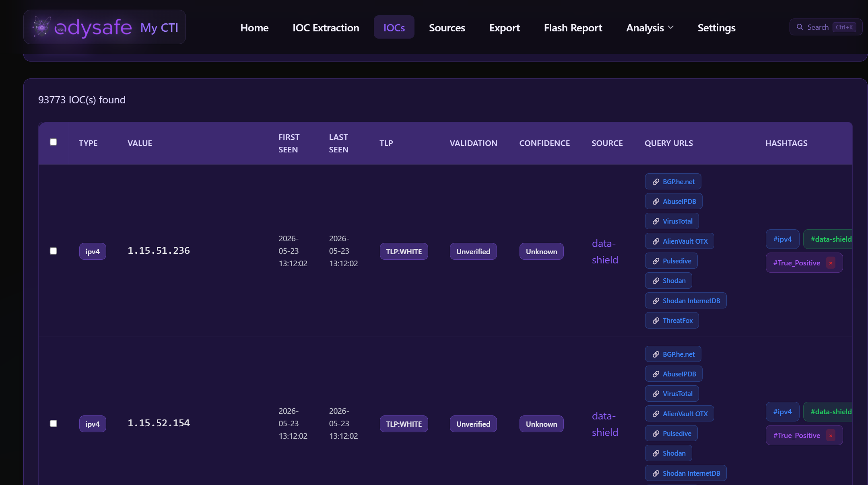Click the My CTI brand title
868x485 pixels.
click(159, 27)
